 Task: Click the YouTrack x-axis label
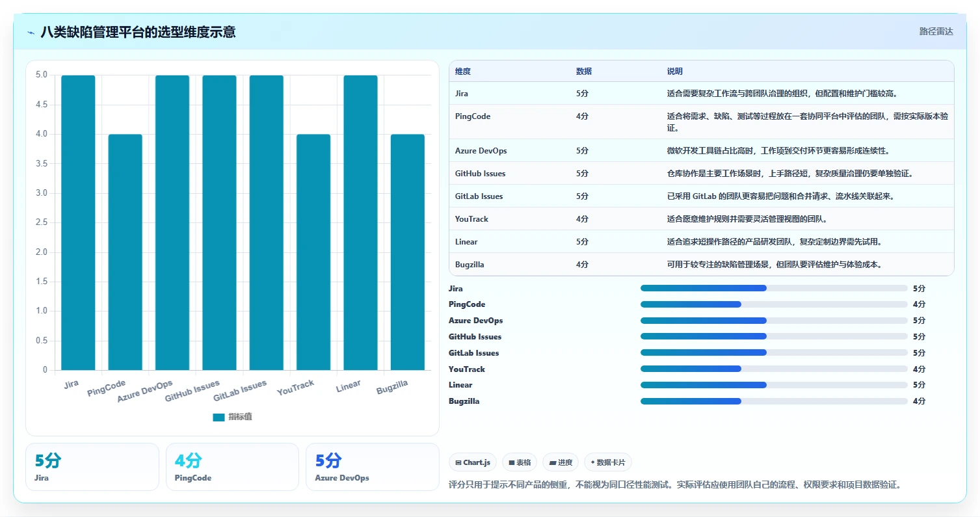(296, 388)
